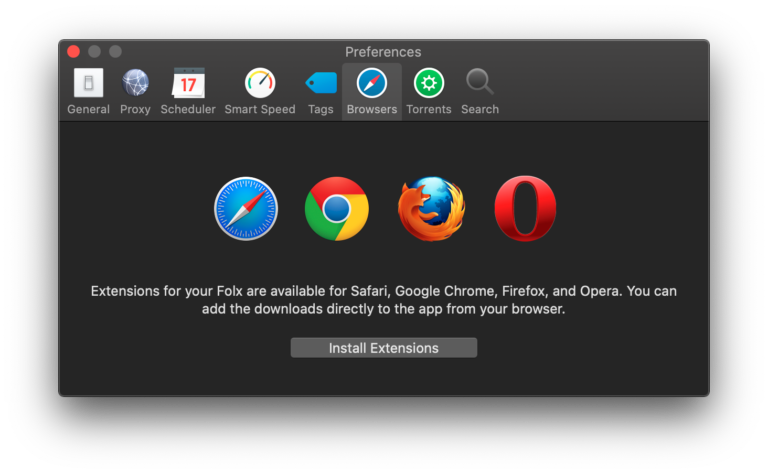Click the "Smart Speed" text label

260,110
